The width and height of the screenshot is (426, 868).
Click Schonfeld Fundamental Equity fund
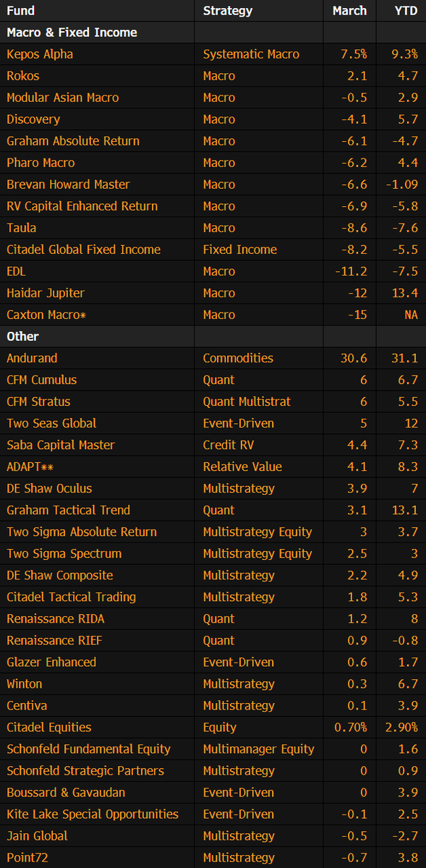pos(89,749)
